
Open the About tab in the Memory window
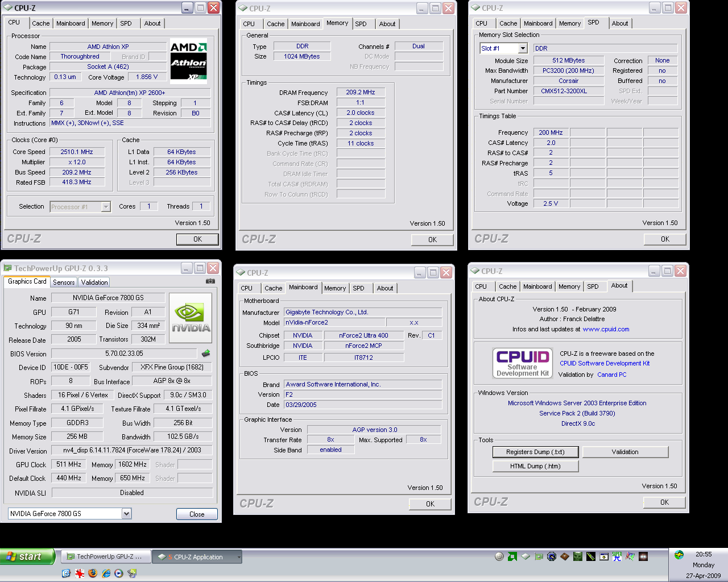pos(387,24)
